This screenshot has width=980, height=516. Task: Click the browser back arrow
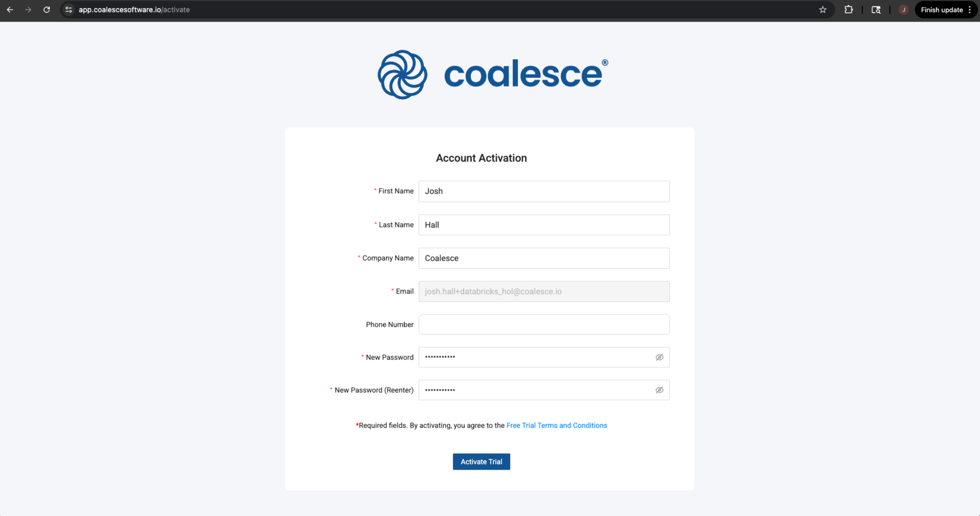10,10
